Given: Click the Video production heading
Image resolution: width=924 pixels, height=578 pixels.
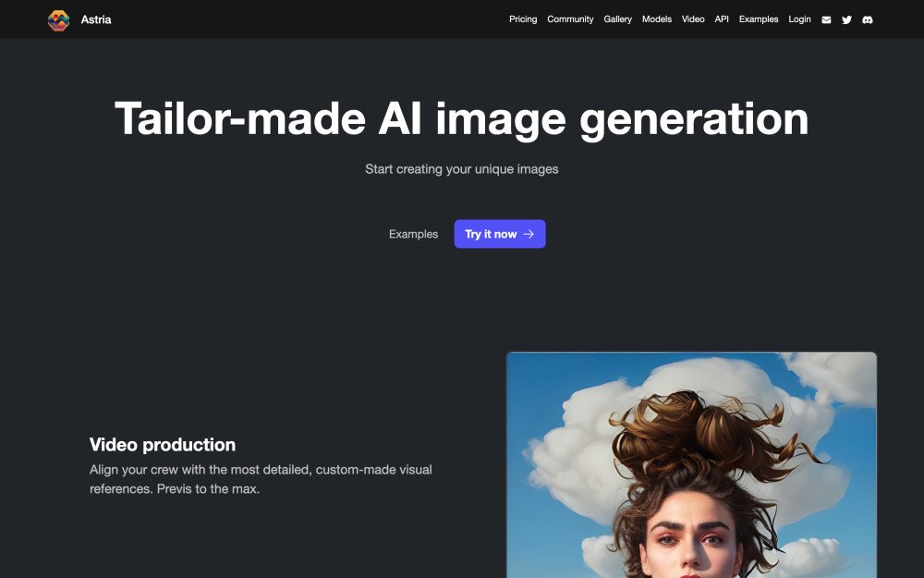Looking at the screenshot, I should point(163,445).
